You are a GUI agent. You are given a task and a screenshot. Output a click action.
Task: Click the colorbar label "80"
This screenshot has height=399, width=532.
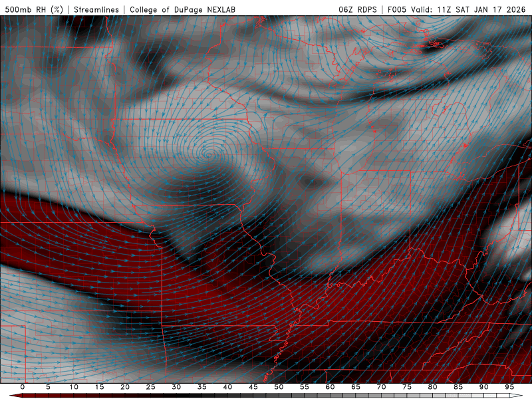[433, 387]
